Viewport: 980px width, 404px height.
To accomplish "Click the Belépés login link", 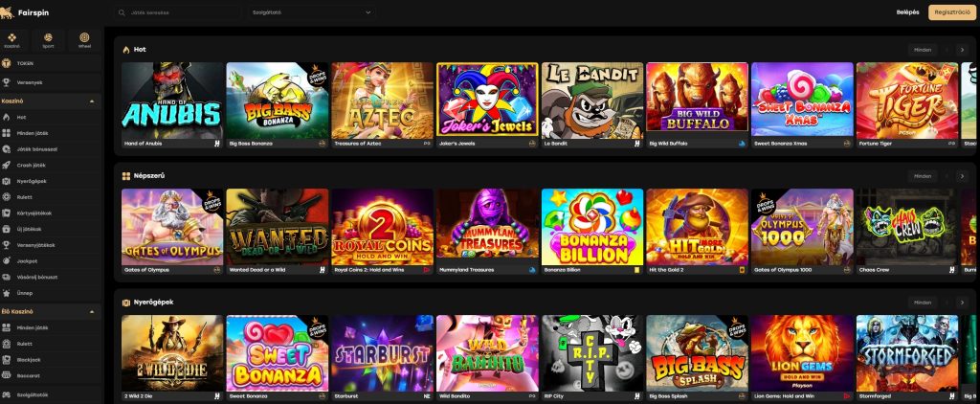I will (907, 12).
